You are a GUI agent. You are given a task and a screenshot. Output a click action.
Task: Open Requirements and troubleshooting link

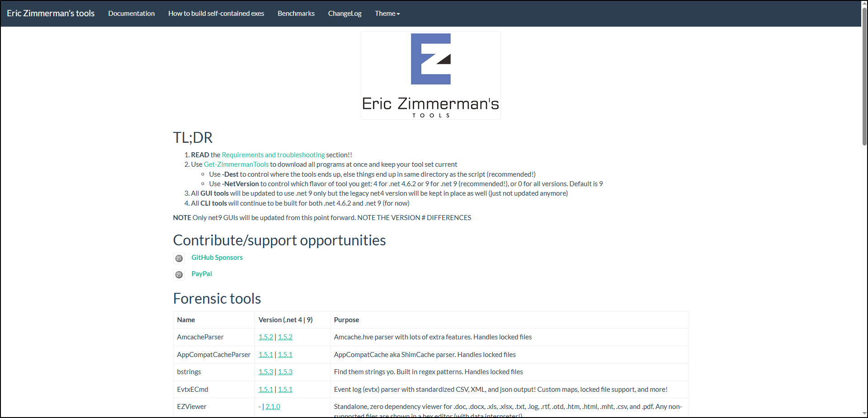[x=273, y=155]
